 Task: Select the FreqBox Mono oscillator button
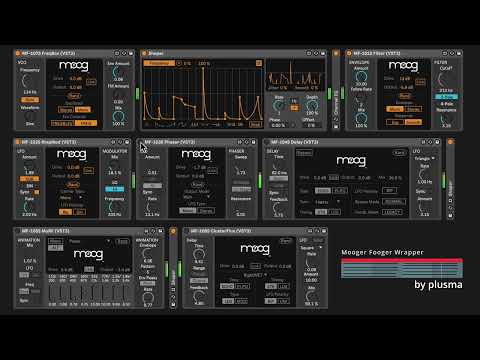[x=83, y=110]
